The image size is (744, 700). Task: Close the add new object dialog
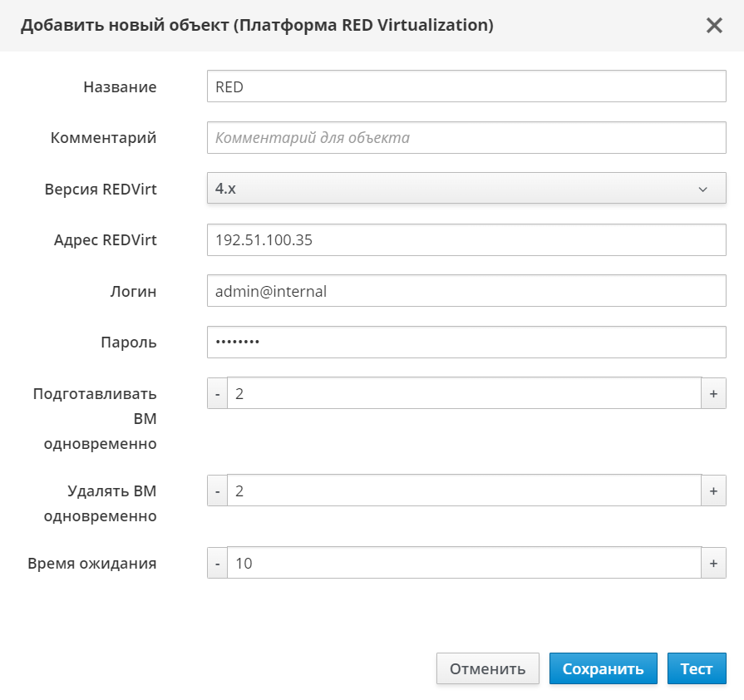(x=714, y=26)
